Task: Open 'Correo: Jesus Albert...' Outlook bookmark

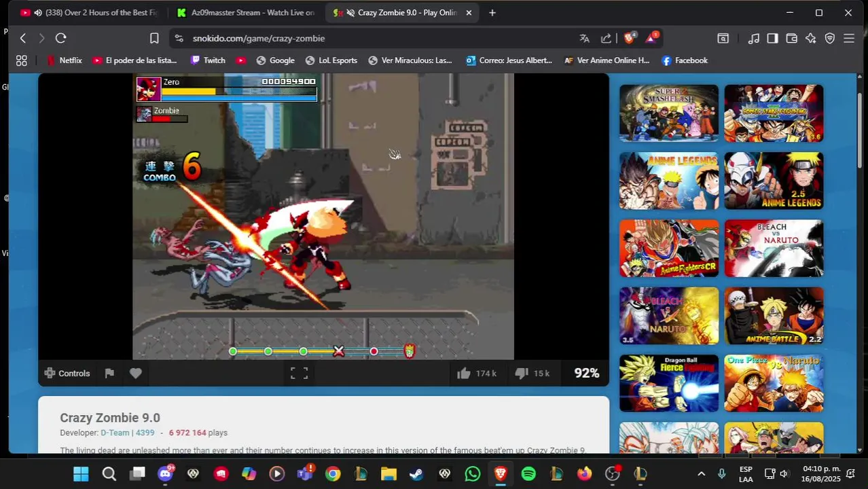Action: [x=509, y=60]
